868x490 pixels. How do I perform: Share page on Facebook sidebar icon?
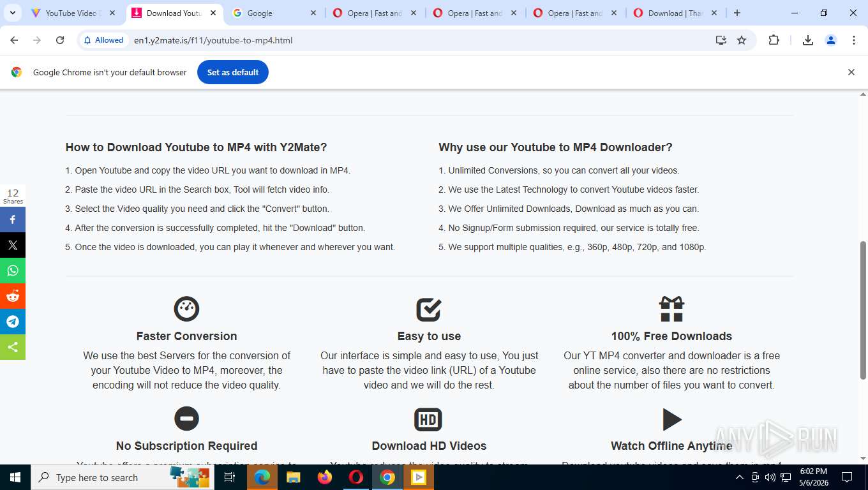pos(13,219)
